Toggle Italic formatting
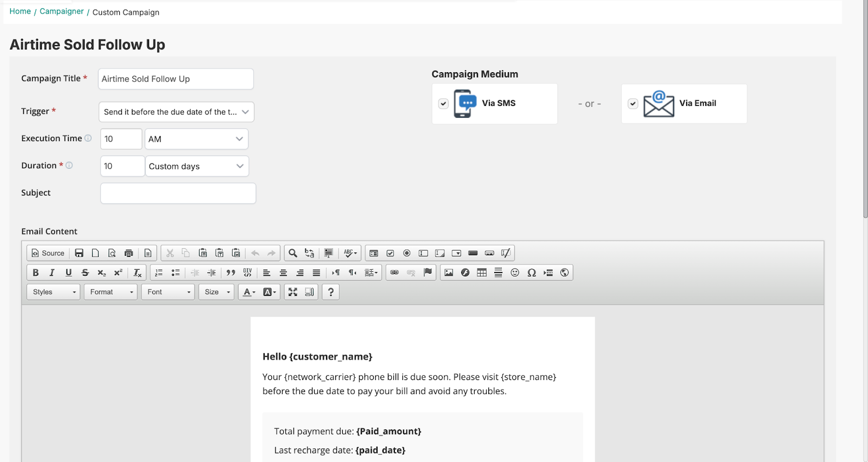 click(52, 273)
